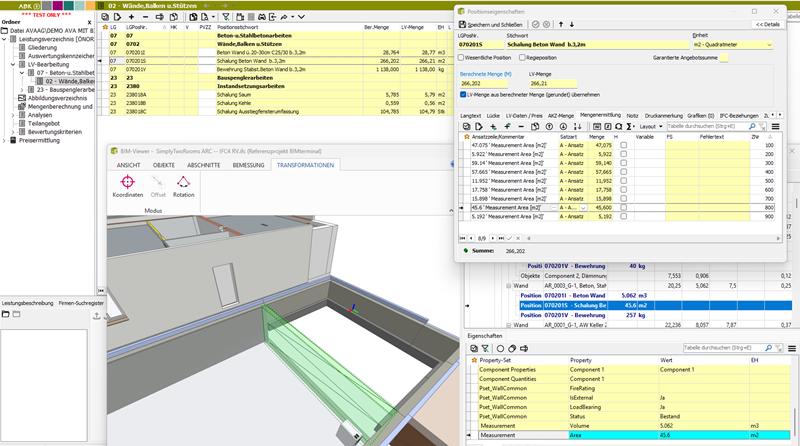Enable the Wesentliche Position checkbox
The width and height of the screenshot is (800, 446).
coord(462,59)
